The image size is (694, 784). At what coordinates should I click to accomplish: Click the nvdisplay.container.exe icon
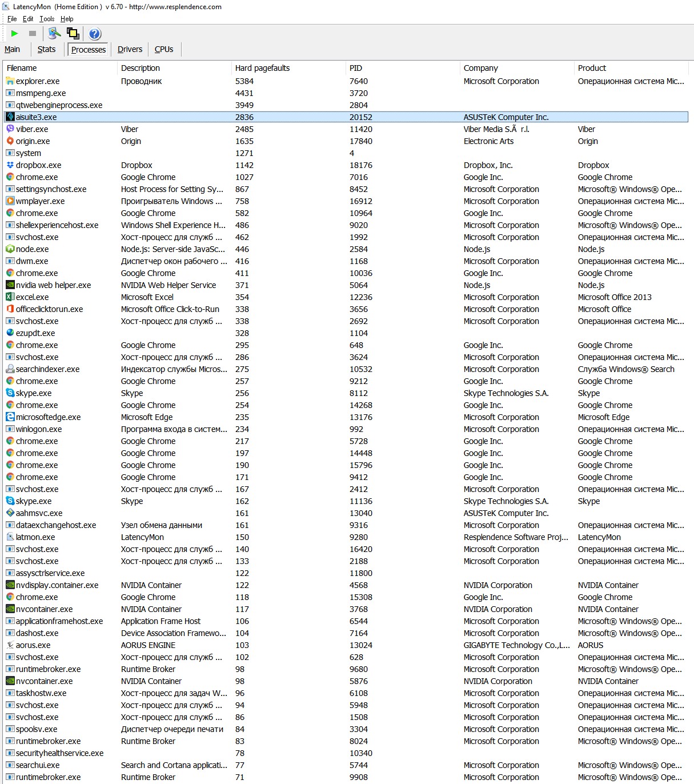click(x=10, y=585)
